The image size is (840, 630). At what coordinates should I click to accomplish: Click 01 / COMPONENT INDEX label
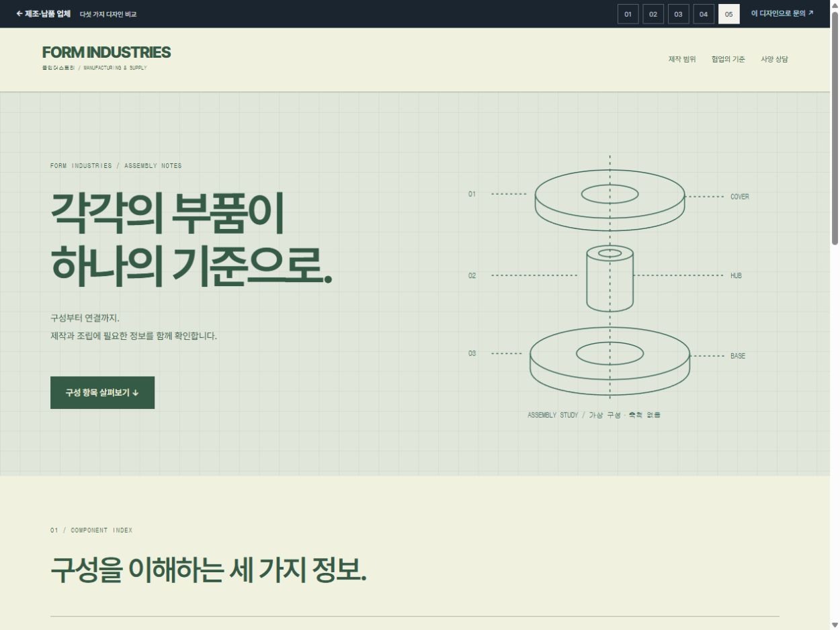91,531
